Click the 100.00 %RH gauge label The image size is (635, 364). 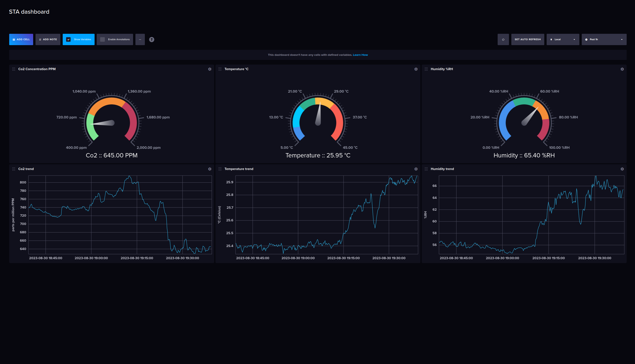coord(559,148)
